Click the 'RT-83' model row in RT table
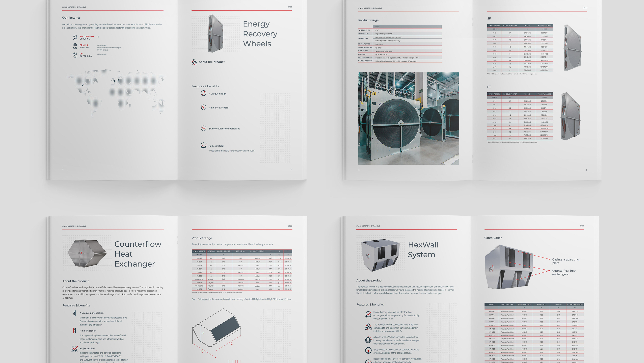Screen dimensions: 644x363 (x=520, y=139)
